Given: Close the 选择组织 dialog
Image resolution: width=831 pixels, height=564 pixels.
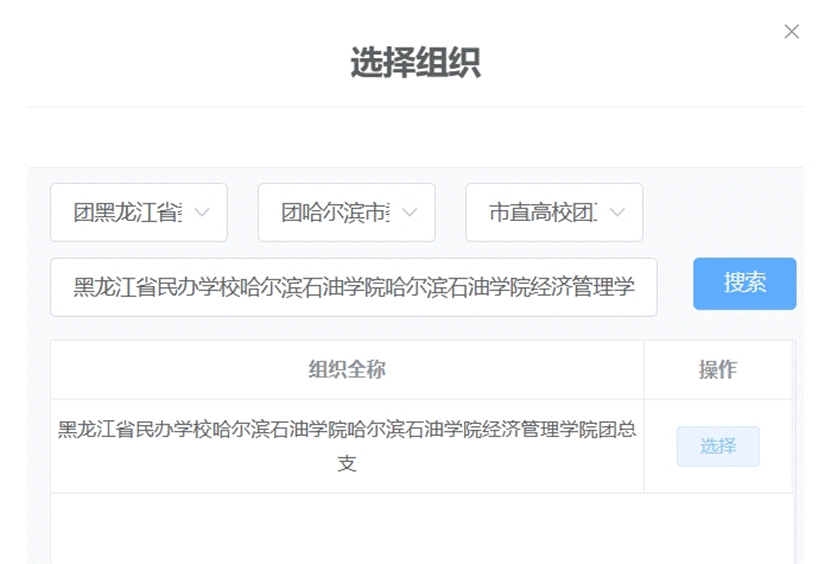Looking at the screenshot, I should pos(791,32).
